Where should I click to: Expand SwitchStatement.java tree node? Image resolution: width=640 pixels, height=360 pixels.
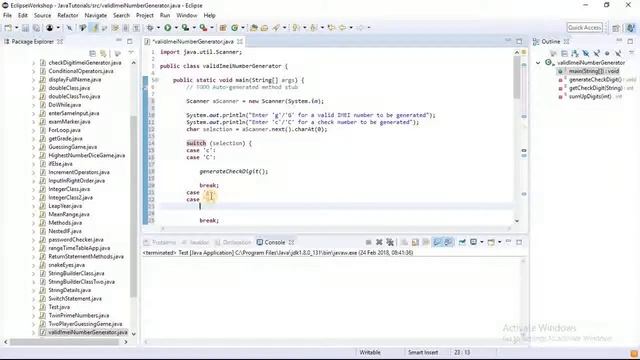tap(33, 299)
